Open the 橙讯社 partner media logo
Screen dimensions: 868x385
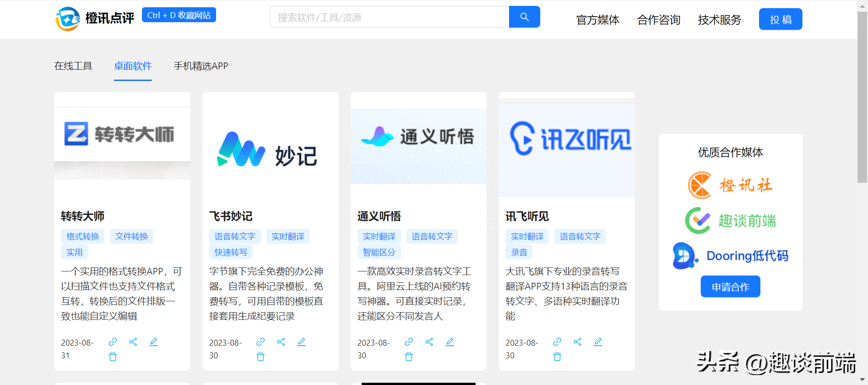click(x=730, y=185)
